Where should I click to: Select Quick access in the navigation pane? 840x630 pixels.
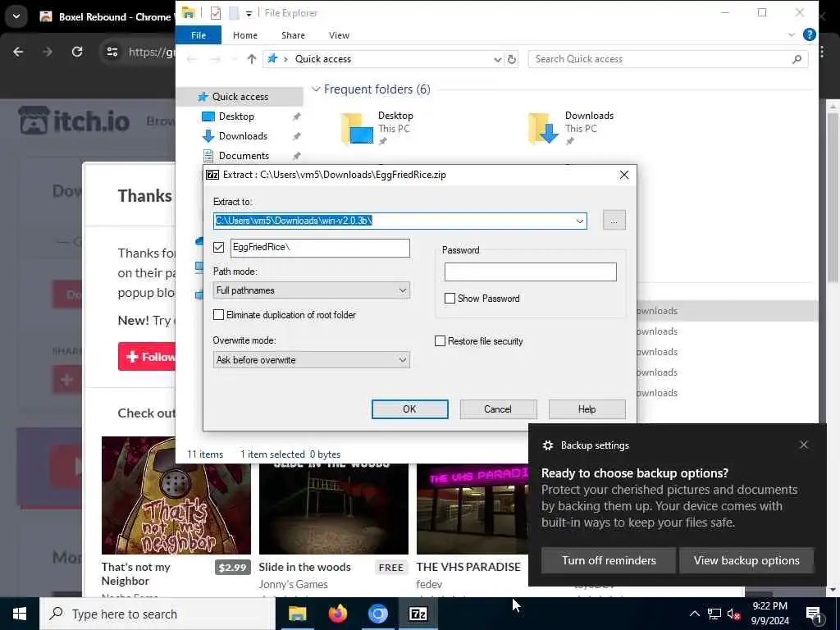(240, 97)
